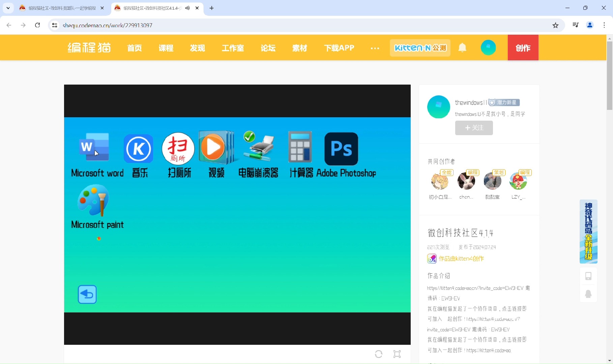Bookmark this page with the star icon
613x364 pixels.
pos(556,25)
